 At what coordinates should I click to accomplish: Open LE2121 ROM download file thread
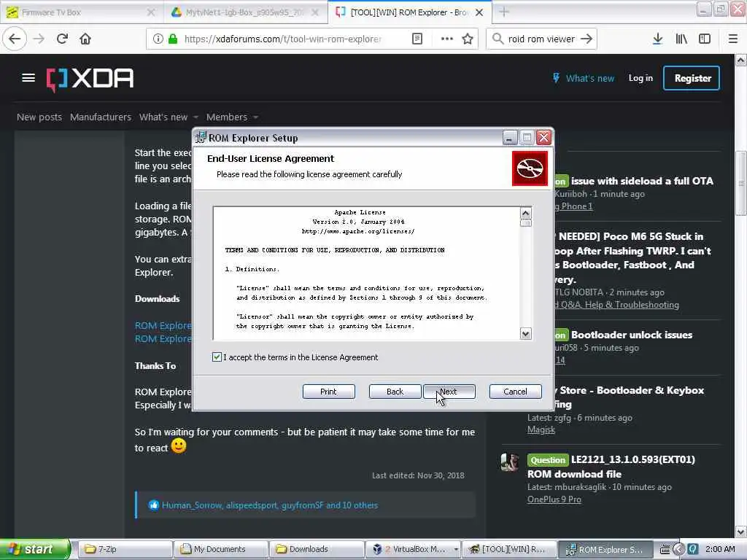(x=611, y=467)
